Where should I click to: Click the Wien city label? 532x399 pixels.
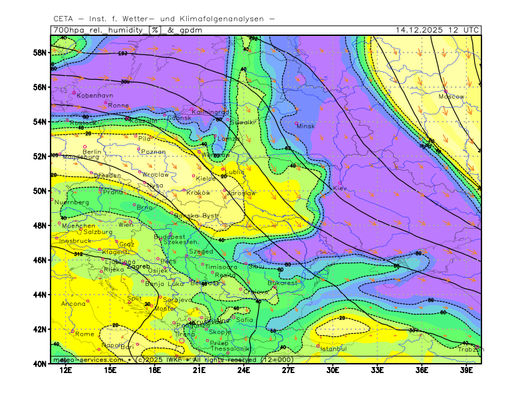click(x=126, y=225)
